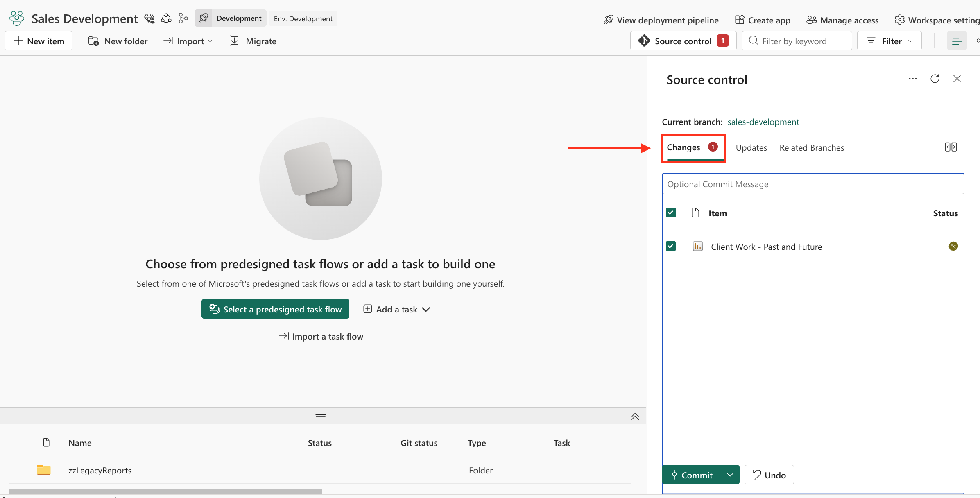Click the Optional Commit Message field

coord(813,184)
